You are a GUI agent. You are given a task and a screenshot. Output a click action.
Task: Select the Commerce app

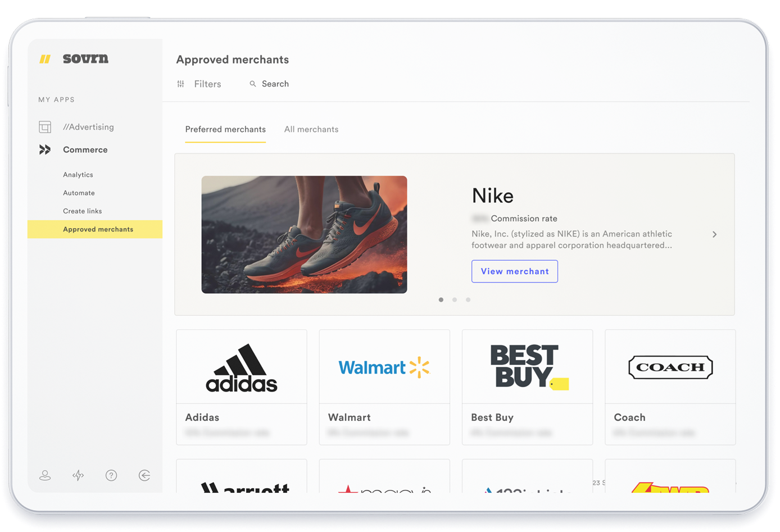[x=85, y=150]
